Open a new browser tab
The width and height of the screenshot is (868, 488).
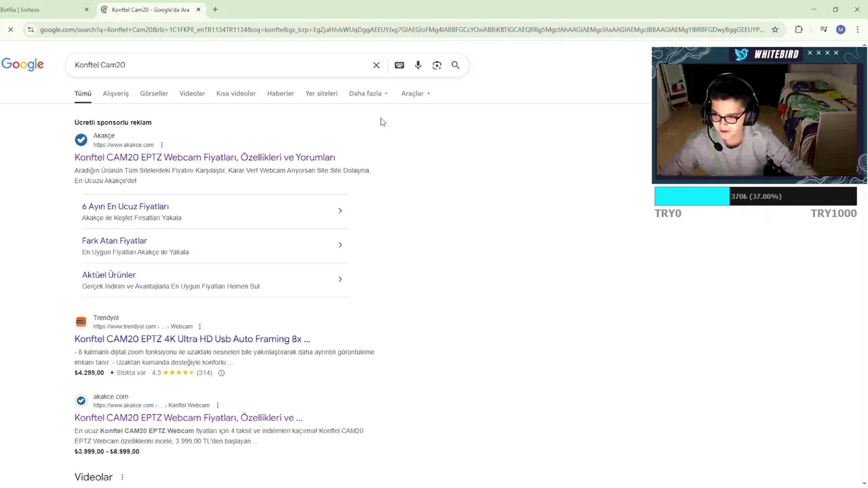tap(215, 9)
